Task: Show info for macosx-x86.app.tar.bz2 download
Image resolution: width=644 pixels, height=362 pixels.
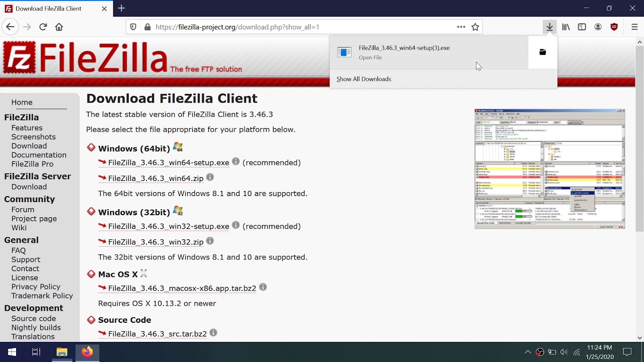Action: pyautogui.click(x=263, y=288)
